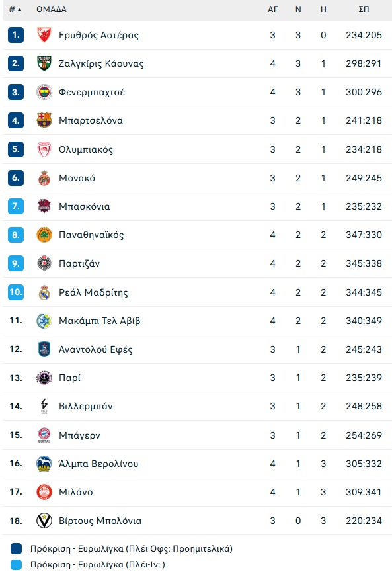The height and width of the screenshot is (586, 392).
Task: Click the Φενερμπαχτσέ club logo
Action: point(44,92)
